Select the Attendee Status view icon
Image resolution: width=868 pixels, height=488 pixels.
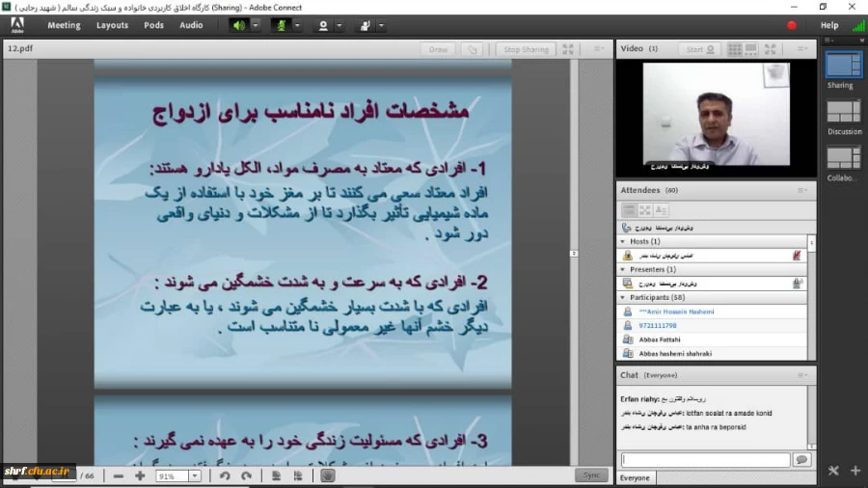click(x=661, y=210)
